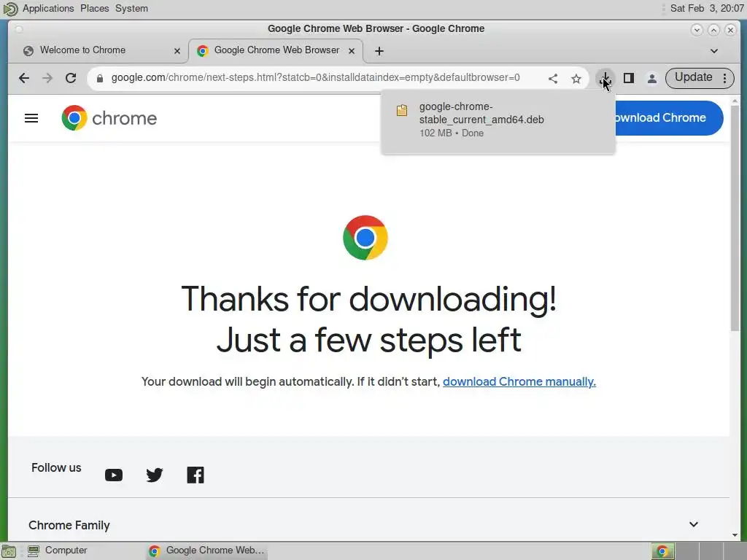Toggle the side panel icon
747x560 pixels.
tap(628, 78)
